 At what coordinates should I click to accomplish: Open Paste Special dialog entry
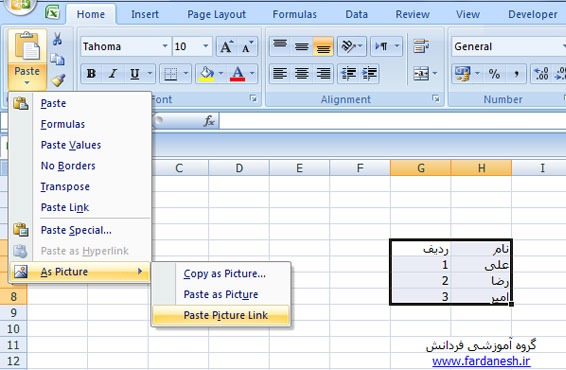click(80, 230)
